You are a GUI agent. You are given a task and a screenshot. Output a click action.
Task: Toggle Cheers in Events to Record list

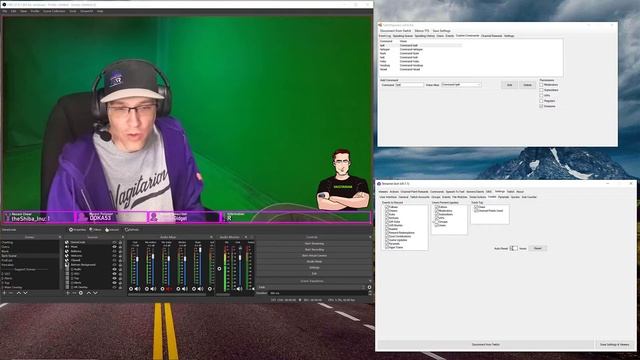tap(387, 211)
